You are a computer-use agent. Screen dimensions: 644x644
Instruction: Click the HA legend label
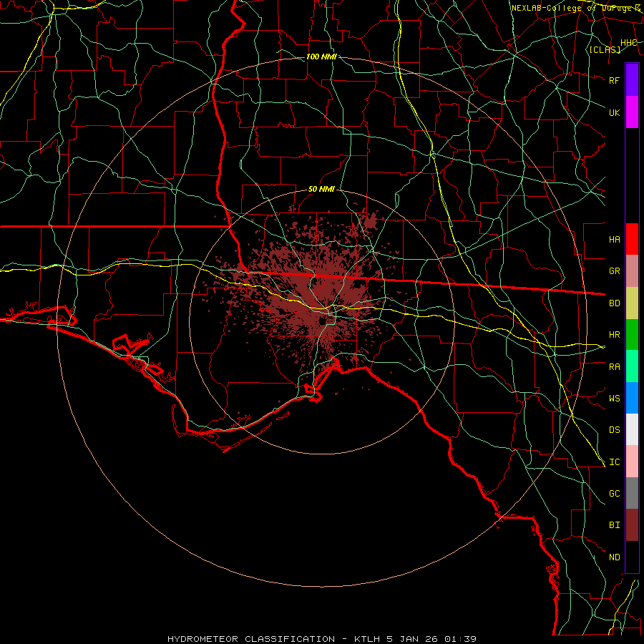[615, 239]
